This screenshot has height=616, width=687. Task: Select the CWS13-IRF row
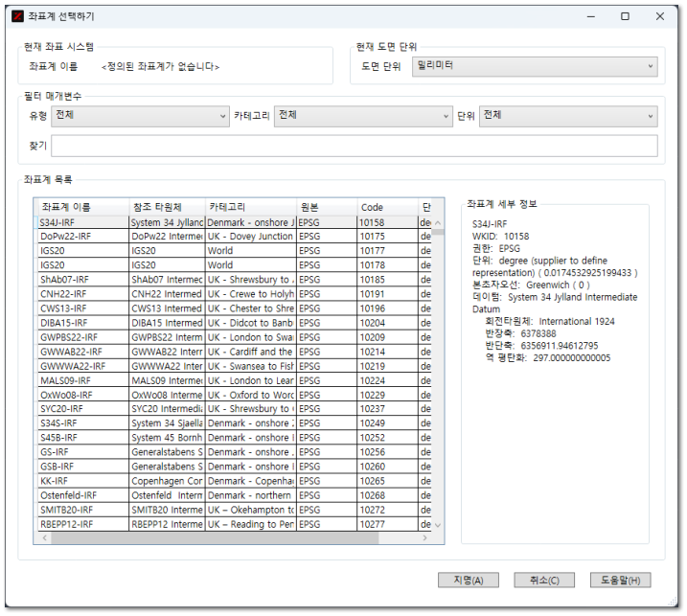tap(235, 308)
